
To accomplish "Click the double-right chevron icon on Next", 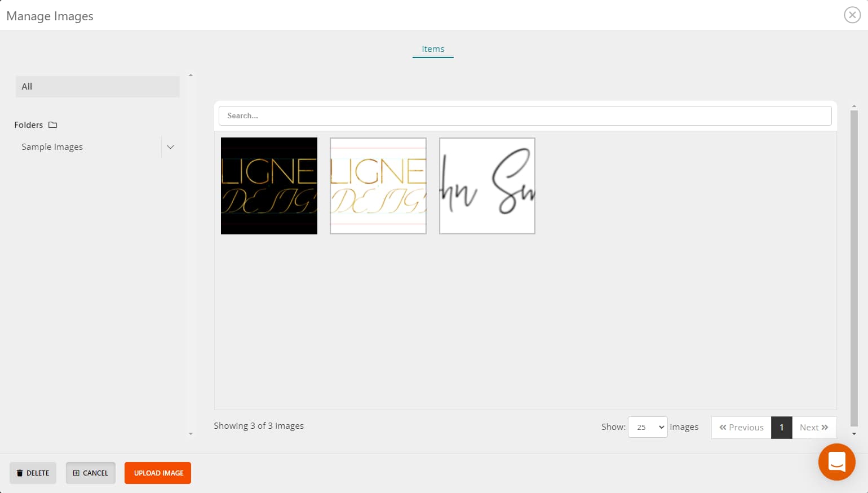I will coord(824,427).
